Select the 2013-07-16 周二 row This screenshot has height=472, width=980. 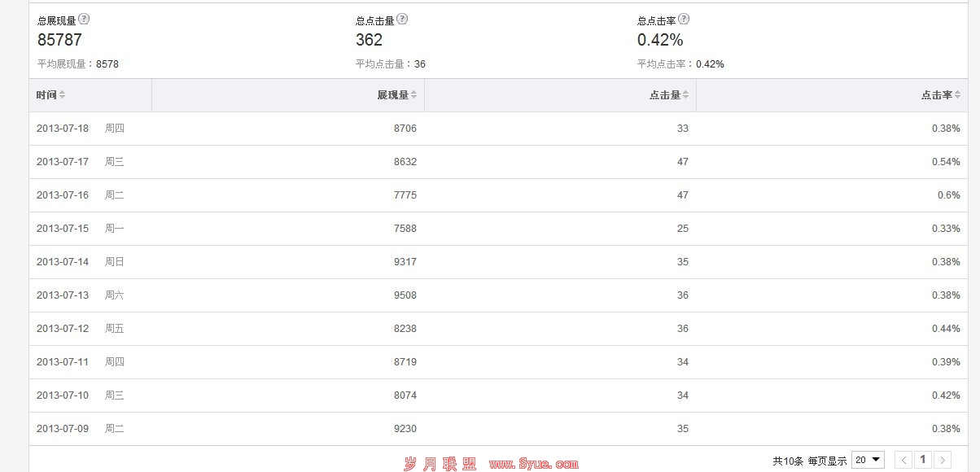pyautogui.click(x=498, y=195)
